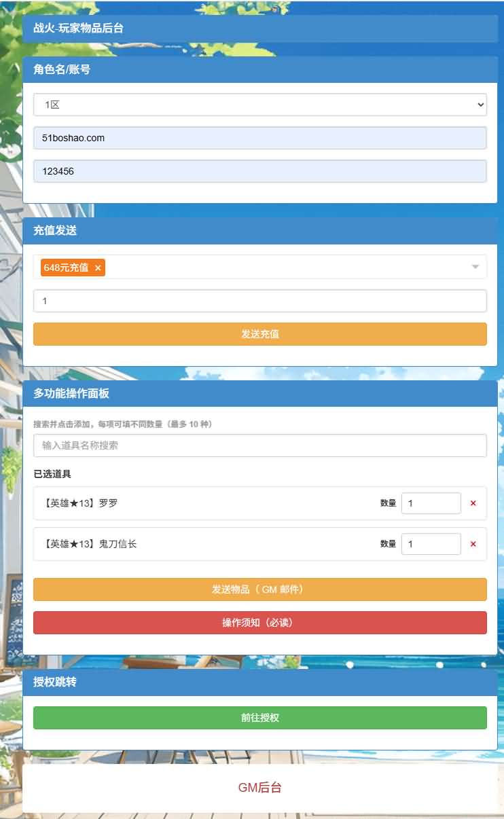Click the 输入道具名称搜索 search box

click(x=260, y=445)
